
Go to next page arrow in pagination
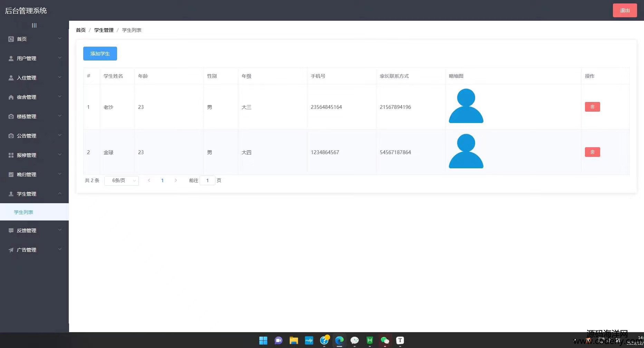(x=176, y=180)
